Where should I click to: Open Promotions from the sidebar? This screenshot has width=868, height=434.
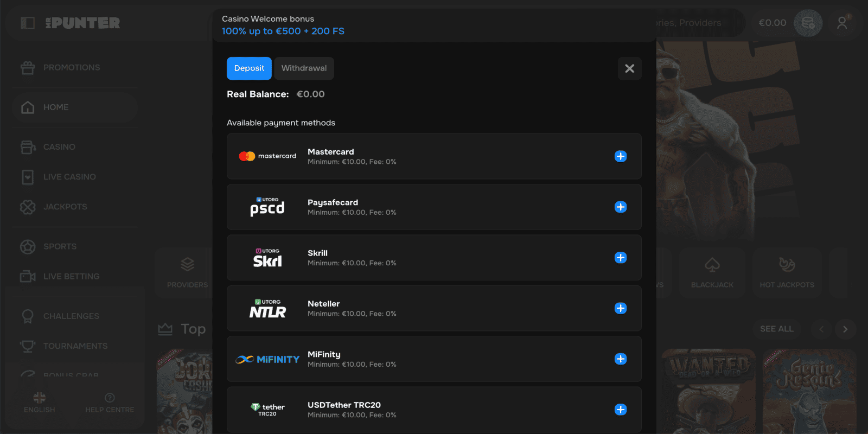click(x=72, y=68)
